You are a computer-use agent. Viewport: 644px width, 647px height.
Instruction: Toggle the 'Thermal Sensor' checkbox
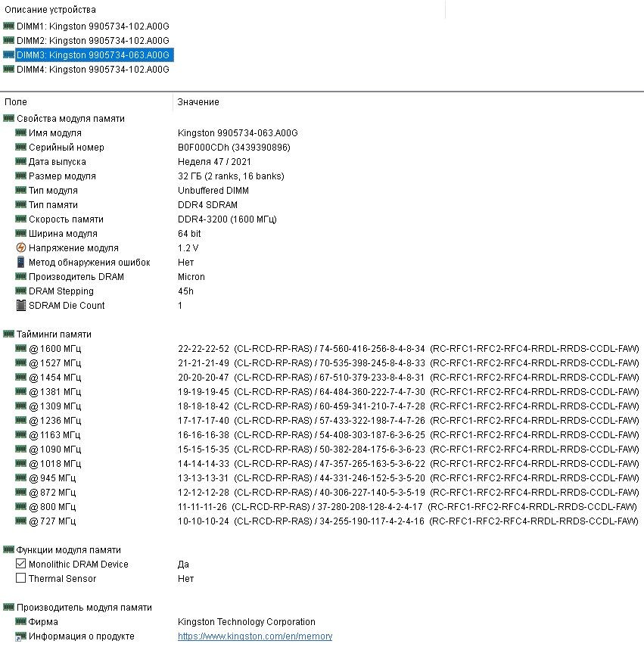(20, 578)
